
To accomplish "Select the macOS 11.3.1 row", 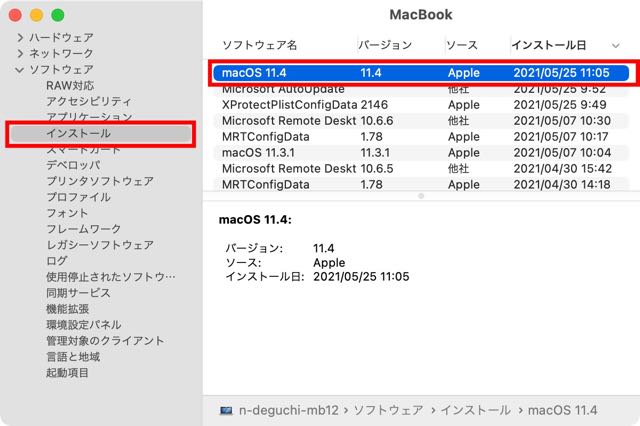I will tap(421, 153).
